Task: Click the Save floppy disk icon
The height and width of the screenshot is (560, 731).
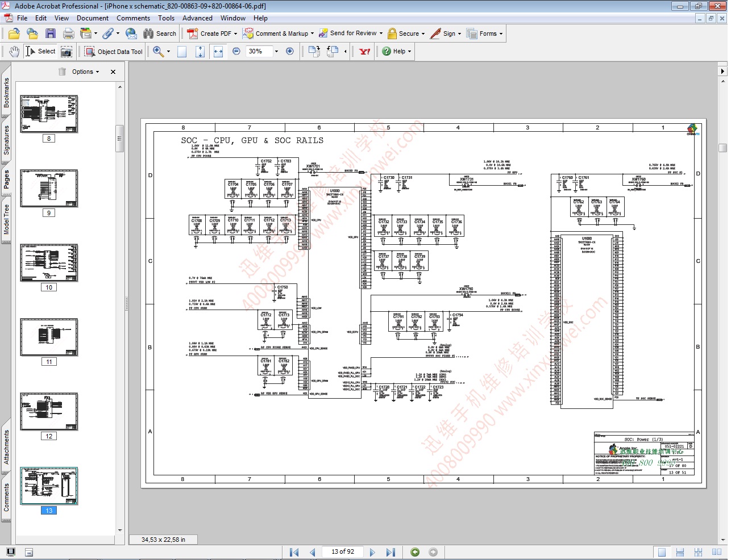Action: 51,34
